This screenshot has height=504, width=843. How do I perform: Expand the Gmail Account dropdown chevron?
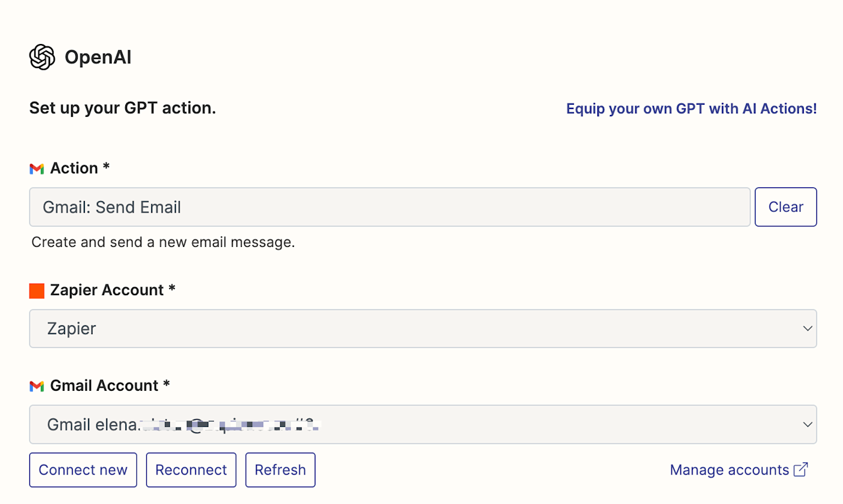807,425
